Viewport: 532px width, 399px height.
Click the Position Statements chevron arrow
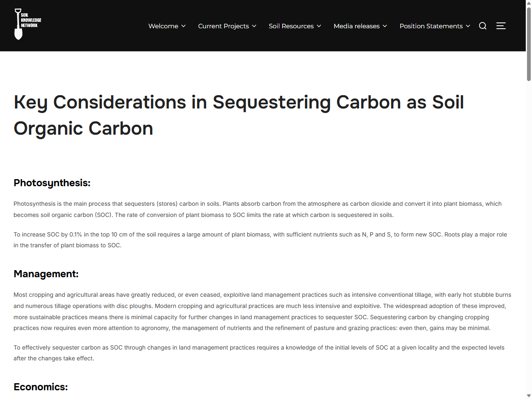pos(468,26)
